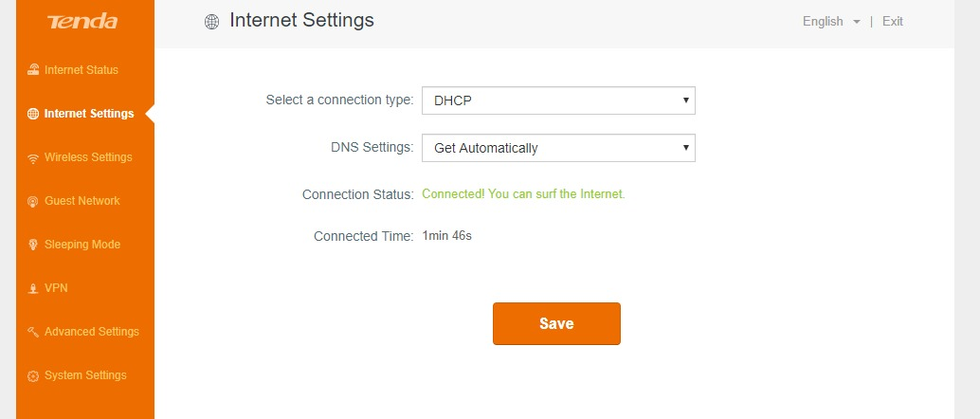
Task: Click the Internet Status router icon
Action: pos(33,70)
